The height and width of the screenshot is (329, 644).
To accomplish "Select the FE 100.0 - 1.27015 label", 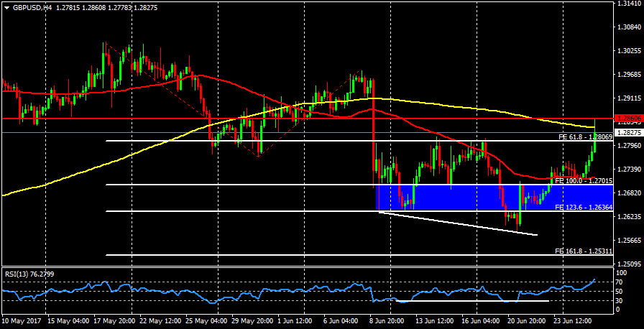I will 584,182.
